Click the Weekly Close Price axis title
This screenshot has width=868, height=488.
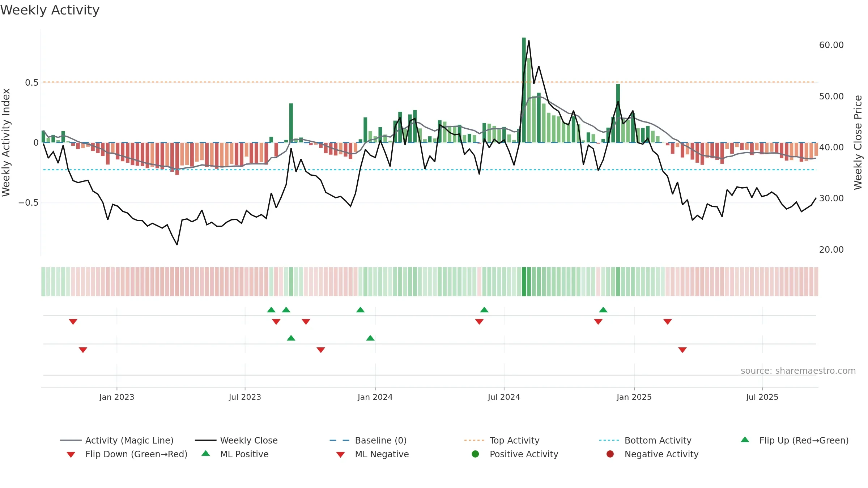[858, 142]
